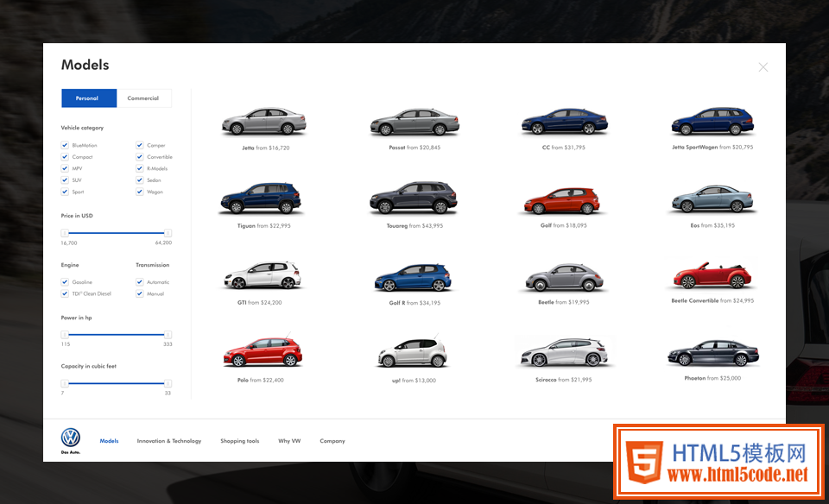Uncheck the Manual transmission checkbox

point(140,293)
